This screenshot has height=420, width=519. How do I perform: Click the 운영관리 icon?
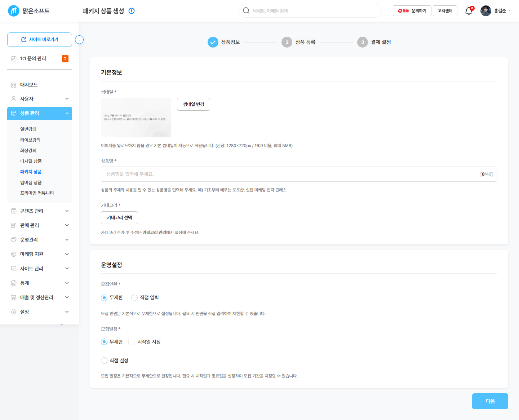(x=14, y=240)
